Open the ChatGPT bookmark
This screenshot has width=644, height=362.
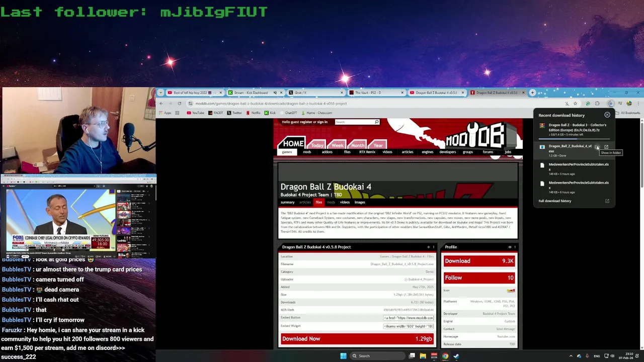288,113
